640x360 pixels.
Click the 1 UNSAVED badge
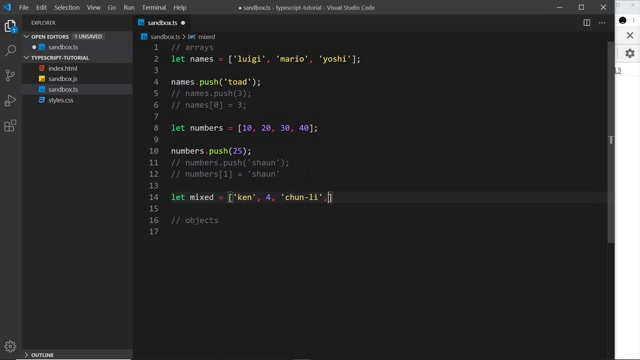pyautogui.click(x=88, y=37)
